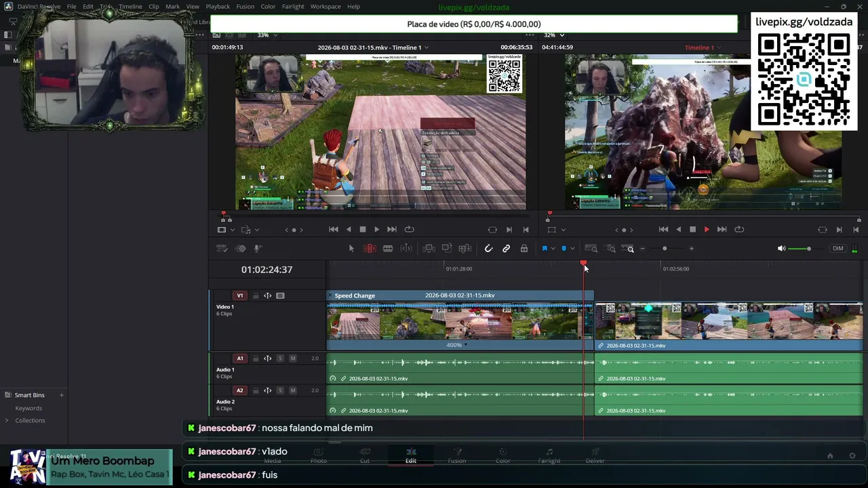The width and height of the screenshot is (868, 488).
Task: Click the Full Extent Zoom icon
Action: pos(591,249)
